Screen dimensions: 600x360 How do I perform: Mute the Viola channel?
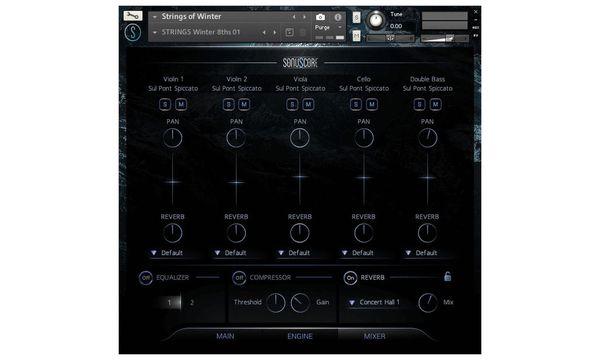tap(308, 104)
